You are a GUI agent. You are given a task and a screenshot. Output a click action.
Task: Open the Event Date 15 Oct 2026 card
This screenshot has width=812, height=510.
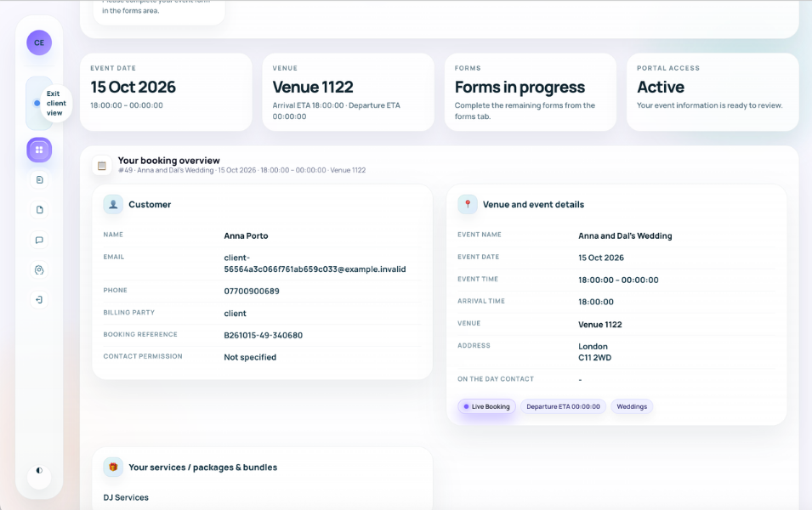click(166, 92)
